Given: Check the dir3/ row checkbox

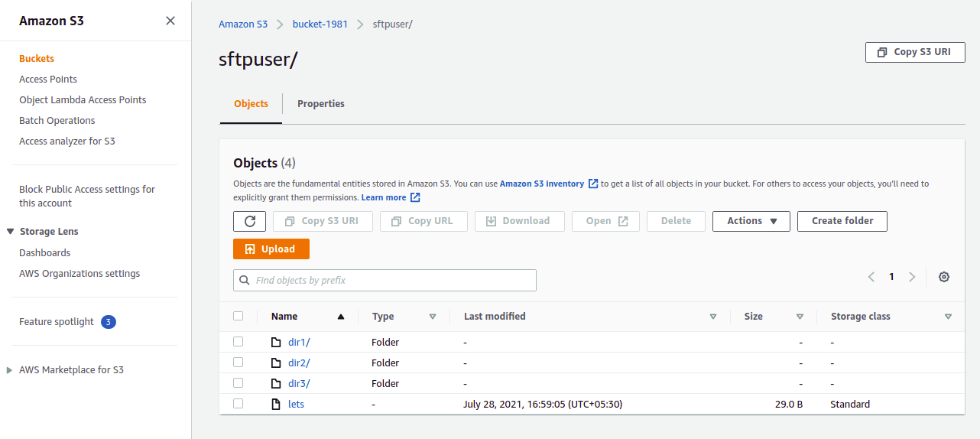Looking at the screenshot, I should pos(239,383).
